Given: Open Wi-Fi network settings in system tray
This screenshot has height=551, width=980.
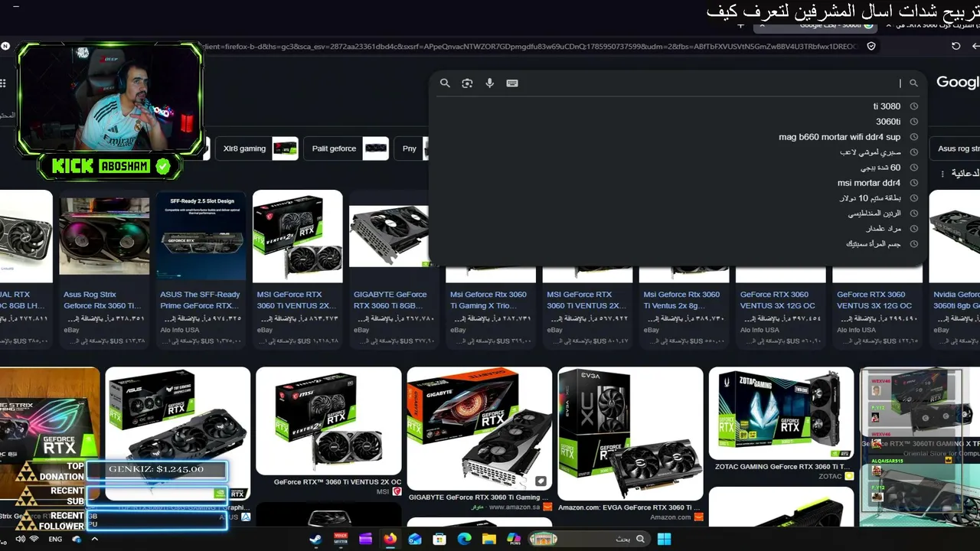Looking at the screenshot, I should pyautogui.click(x=34, y=539).
